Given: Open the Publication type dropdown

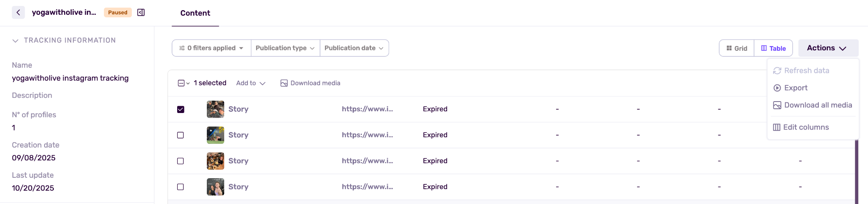Looking at the screenshot, I should coord(285,48).
